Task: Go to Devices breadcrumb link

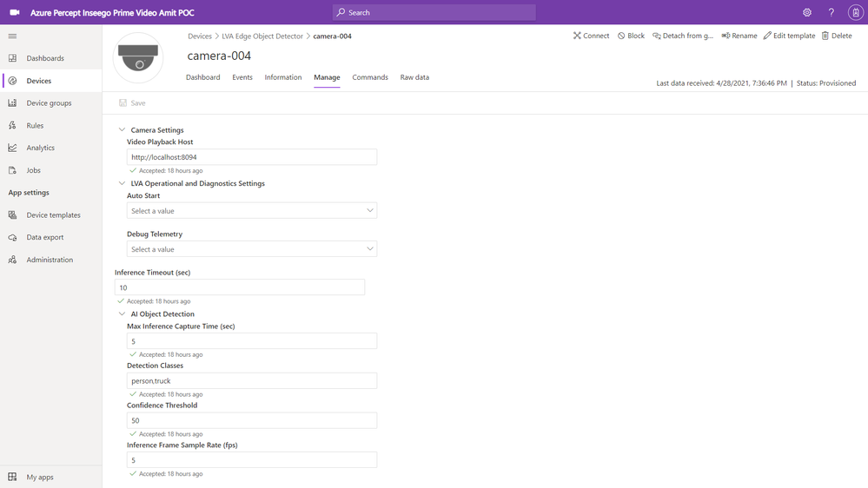Action: tap(199, 36)
